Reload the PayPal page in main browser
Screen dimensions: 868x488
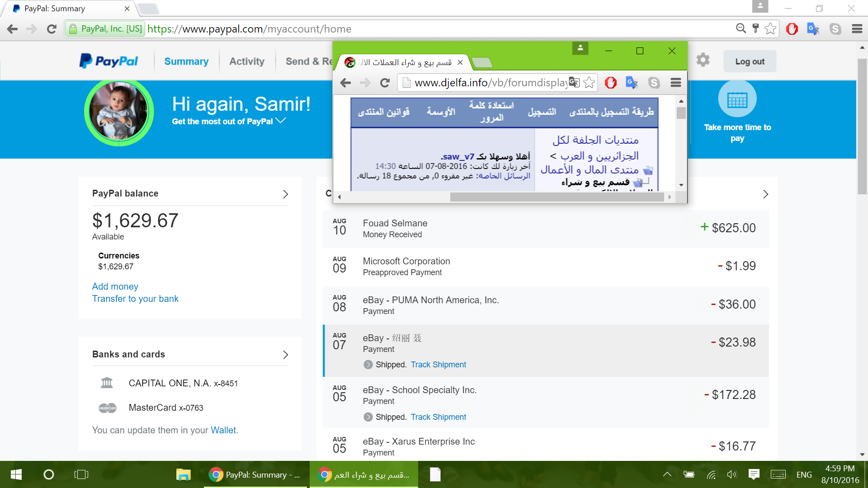point(52,29)
